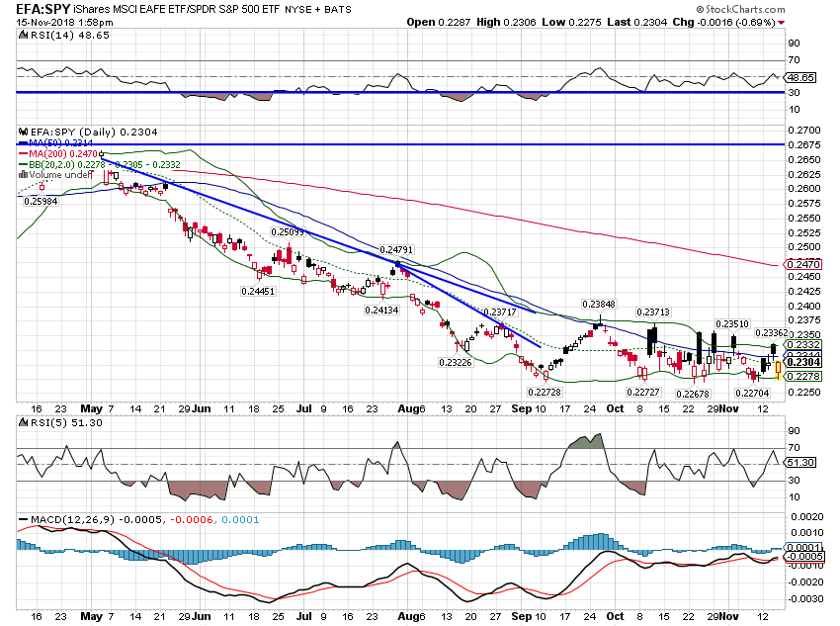
Task: Click the 0.2500 price axis label
Action: (x=804, y=247)
